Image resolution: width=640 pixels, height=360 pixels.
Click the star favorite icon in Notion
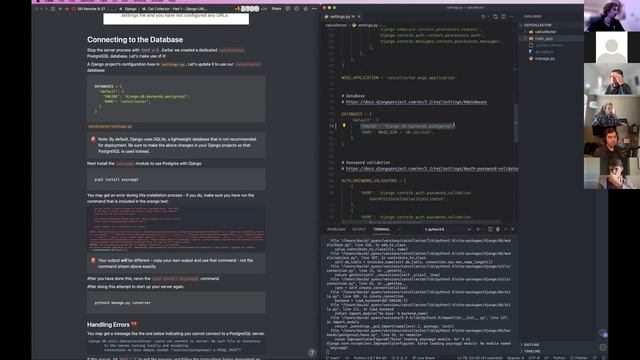(x=305, y=9)
